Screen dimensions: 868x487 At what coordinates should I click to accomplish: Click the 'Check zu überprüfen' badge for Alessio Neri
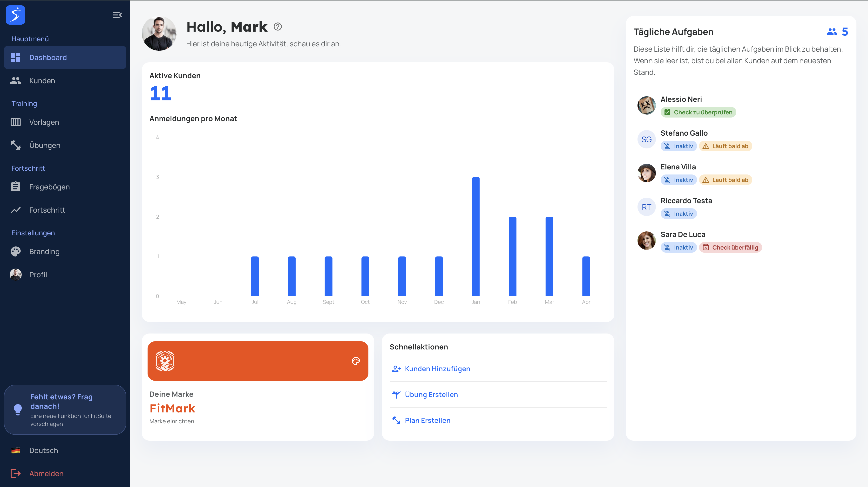(698, 112)
